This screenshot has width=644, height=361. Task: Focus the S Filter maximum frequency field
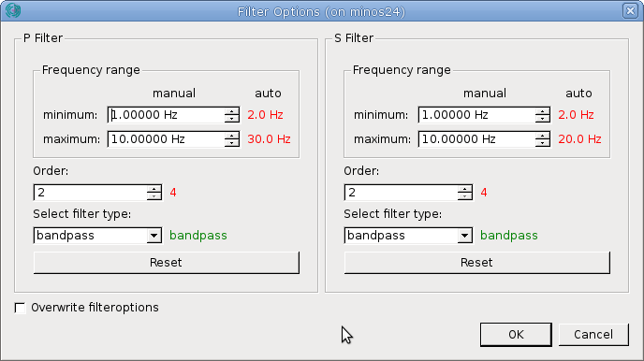(477, 139)
